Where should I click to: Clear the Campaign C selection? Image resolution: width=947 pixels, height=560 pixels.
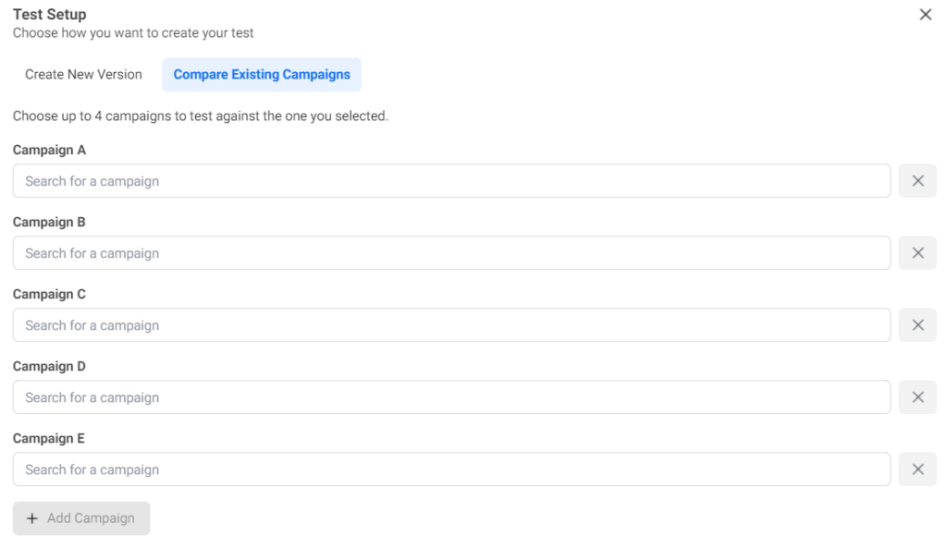click(x=917, y=324)
